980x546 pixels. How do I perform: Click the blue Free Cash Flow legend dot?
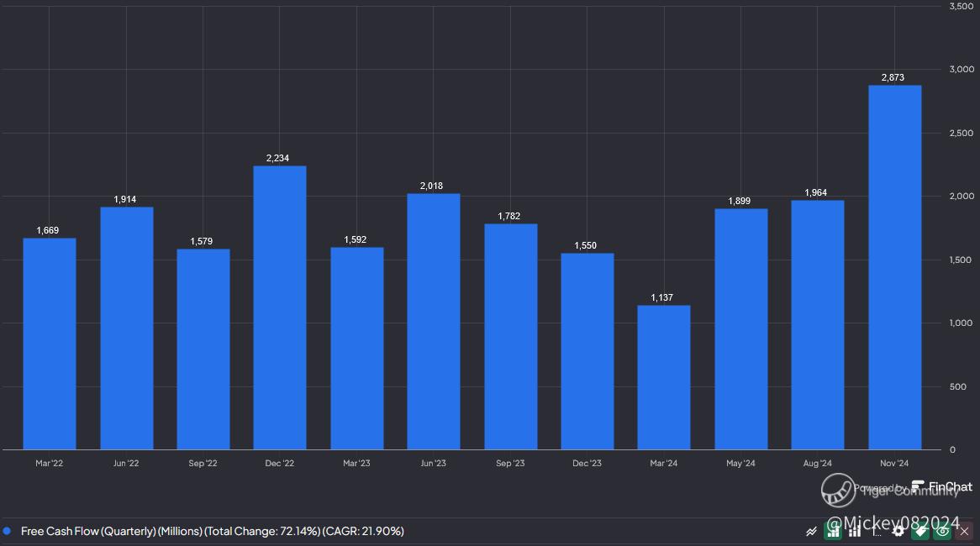(7, 531)
